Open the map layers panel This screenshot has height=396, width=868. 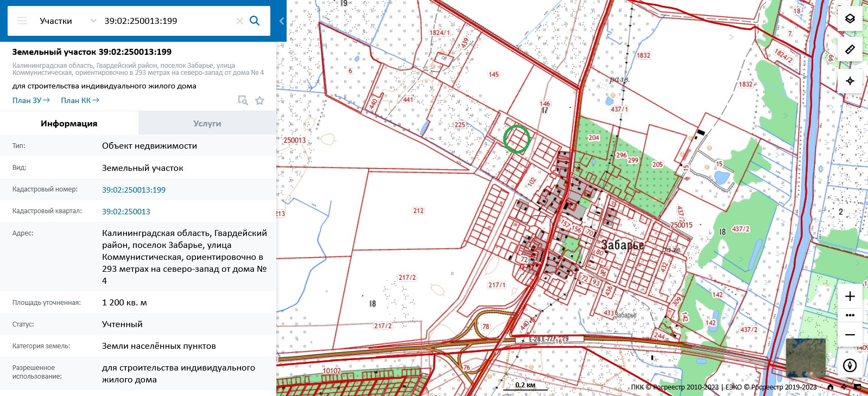(850, 18)
